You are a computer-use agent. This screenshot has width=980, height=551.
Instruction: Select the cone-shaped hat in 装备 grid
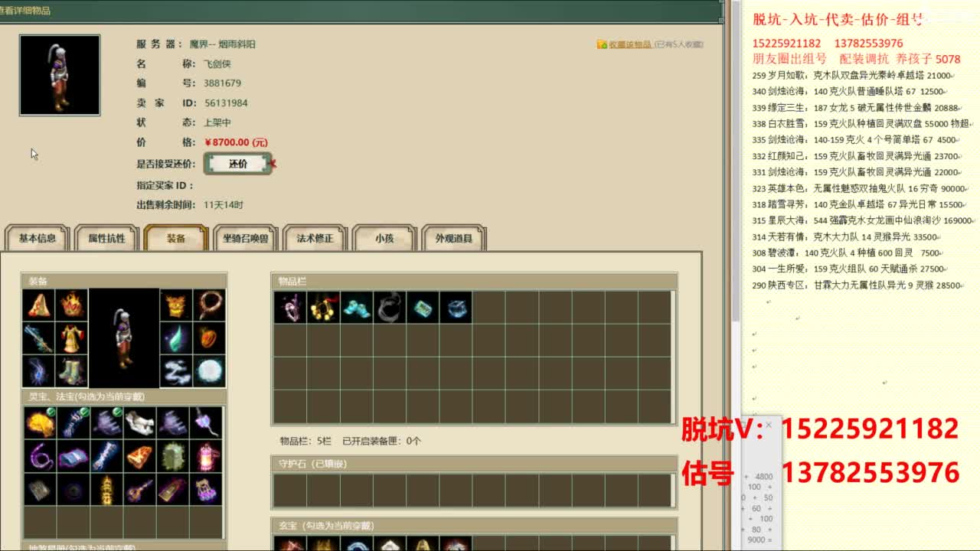coord(39,305)
